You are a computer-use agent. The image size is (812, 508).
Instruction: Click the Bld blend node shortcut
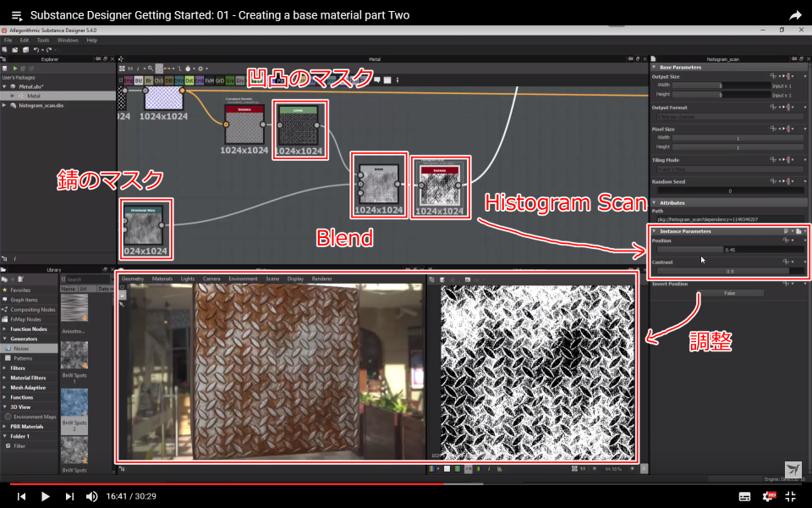(138, 81)
